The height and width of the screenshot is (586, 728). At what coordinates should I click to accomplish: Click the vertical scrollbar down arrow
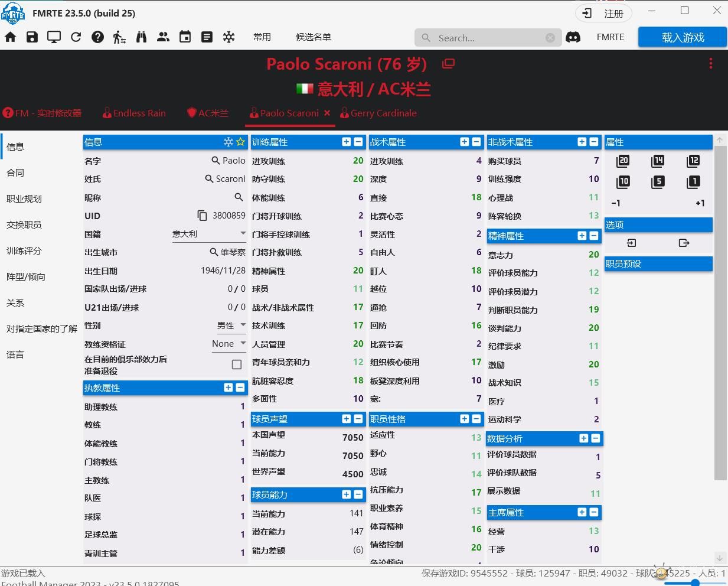coord(720,557)
